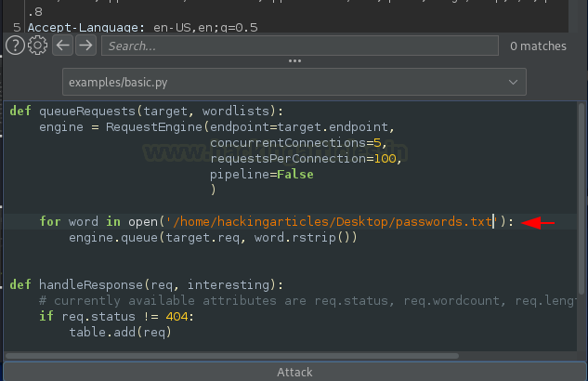Image resolution: width=588 pixels, height=381 pixels.
Task: Click the table.add(req) line
Action: coord(121,333)
